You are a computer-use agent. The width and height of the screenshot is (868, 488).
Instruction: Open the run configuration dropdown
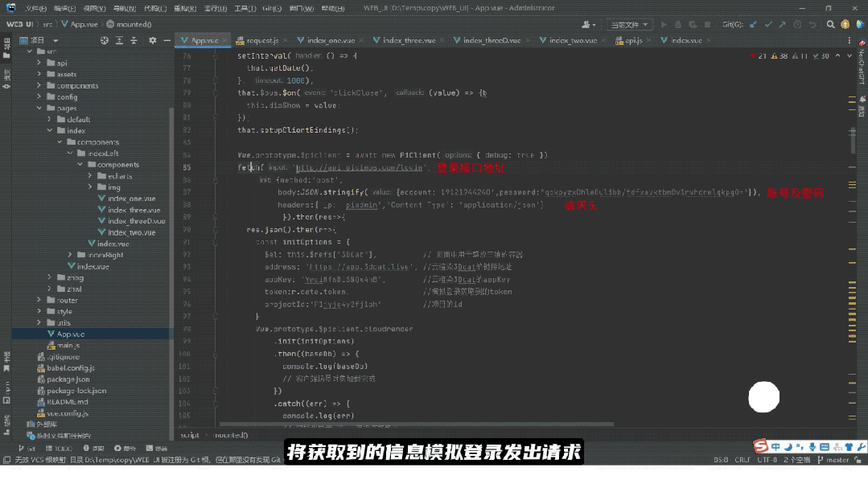point(629,24)
